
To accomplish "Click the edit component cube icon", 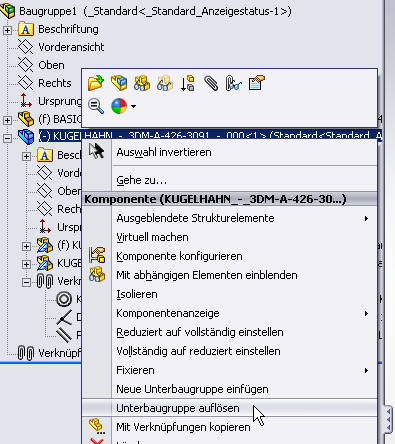I will (x=119, y=83).
